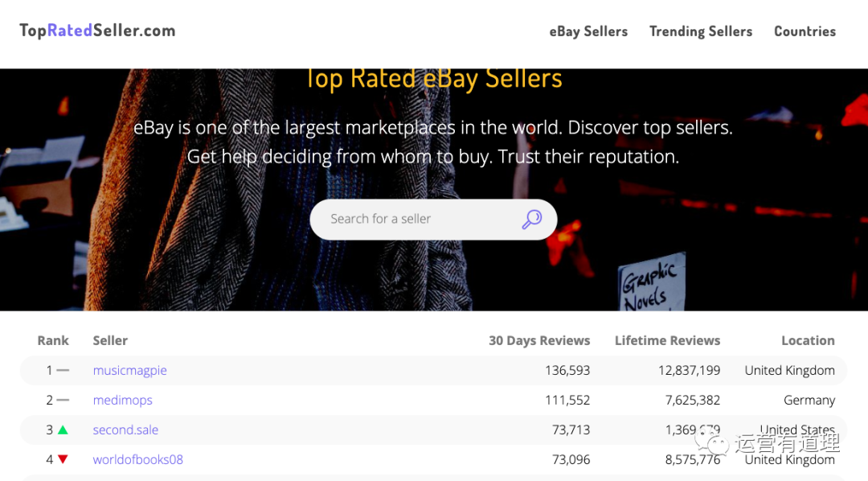The image size is (868, 481).
Task: Click the Seller column header
Action: [110, 340]
